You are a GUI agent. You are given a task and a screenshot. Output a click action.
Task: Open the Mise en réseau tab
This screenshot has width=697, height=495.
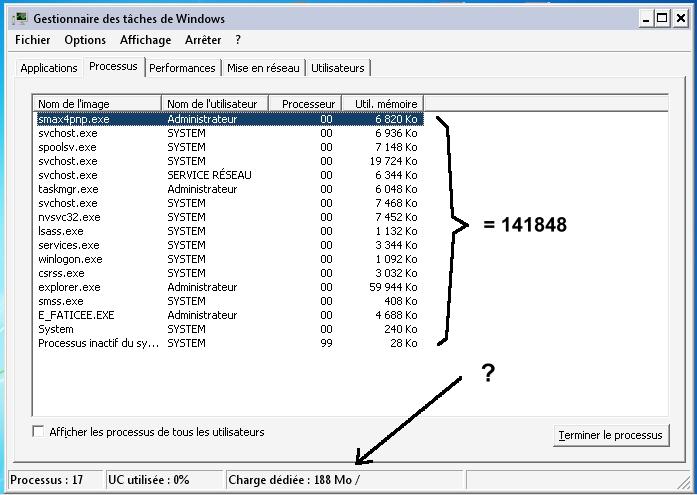tap(263, 68)
